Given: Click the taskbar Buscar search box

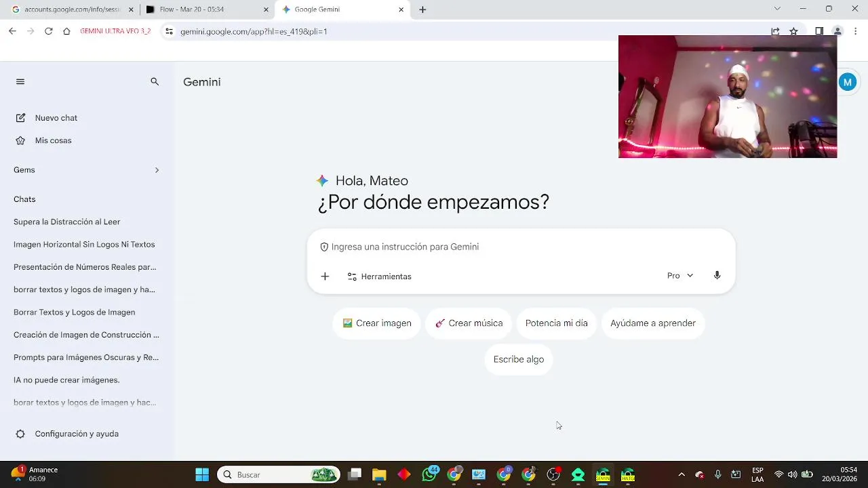Looking at the screenshot, I should click(x=279, y=474).
